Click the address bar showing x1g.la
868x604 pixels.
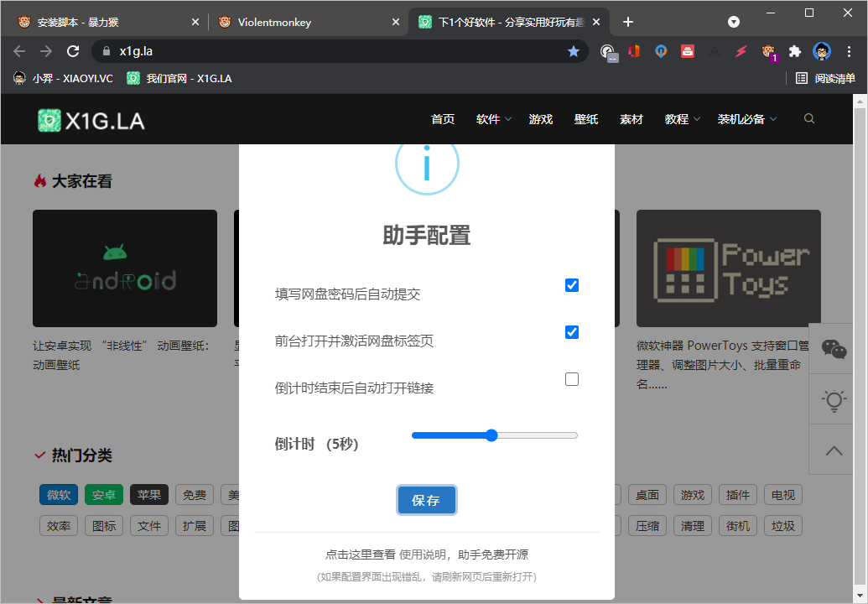click(339, 51)
